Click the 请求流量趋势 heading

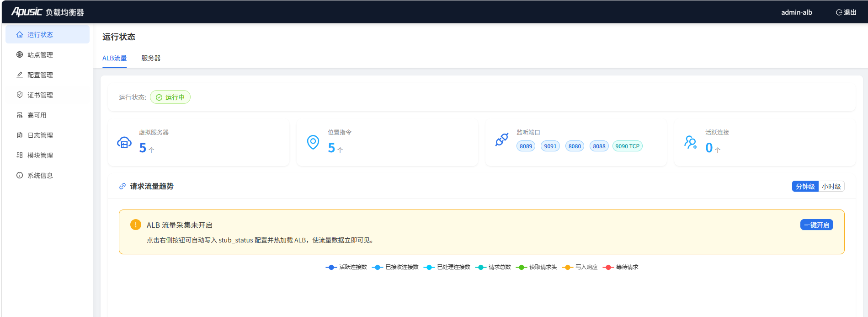click(152, 187)
